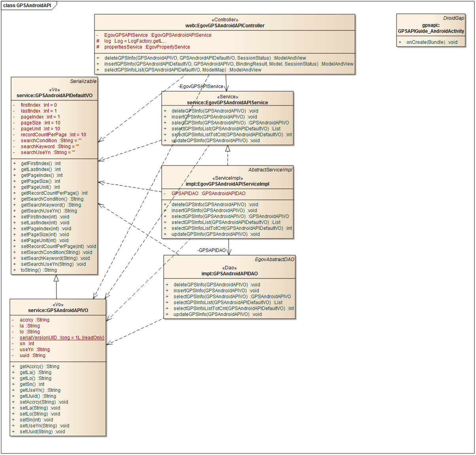476x455 pixels.
Task: Select the GPSAndroidAPIVO class title
Action: tap(58, 310)
